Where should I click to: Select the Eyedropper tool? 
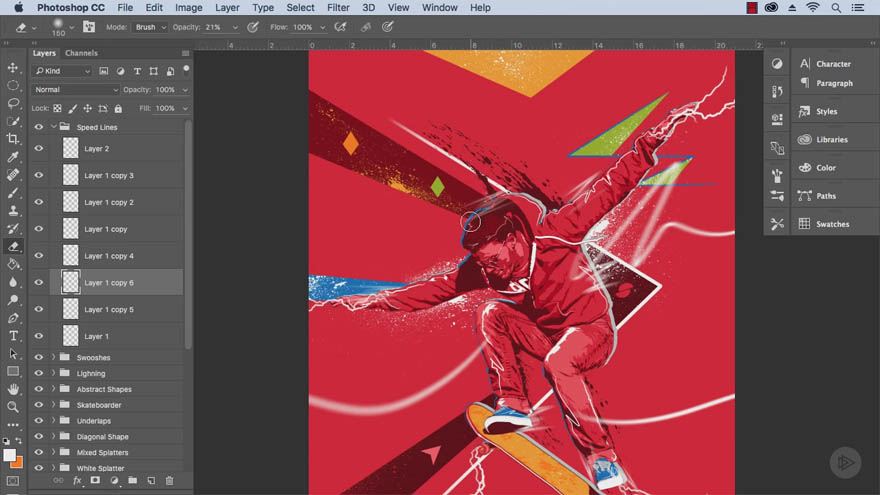coord(13,157)
